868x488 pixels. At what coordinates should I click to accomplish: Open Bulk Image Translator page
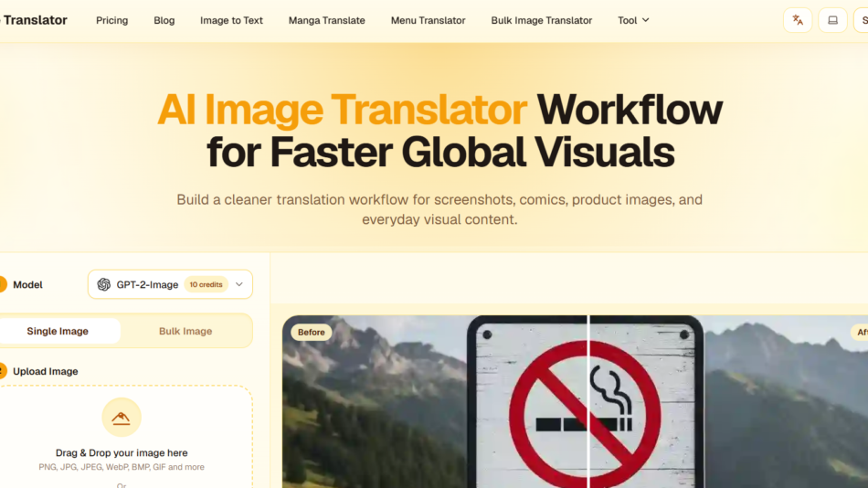pyautogui.click(x=542, y=20)
